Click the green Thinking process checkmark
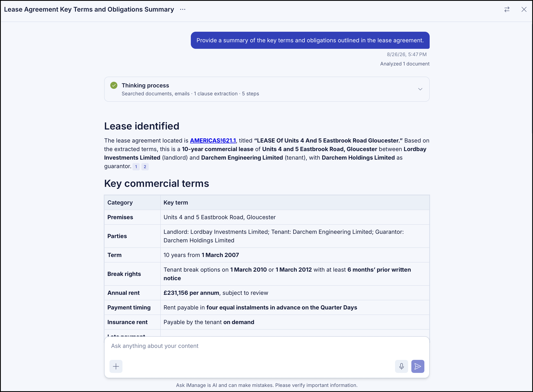The height and width of the screenshot is (392, 533). click(114, 85)
